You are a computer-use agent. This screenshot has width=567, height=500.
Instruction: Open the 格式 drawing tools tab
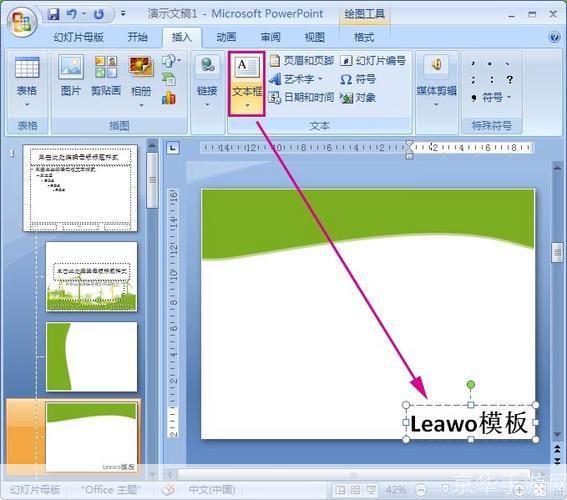pyautogui.click(x=364, y=37)
